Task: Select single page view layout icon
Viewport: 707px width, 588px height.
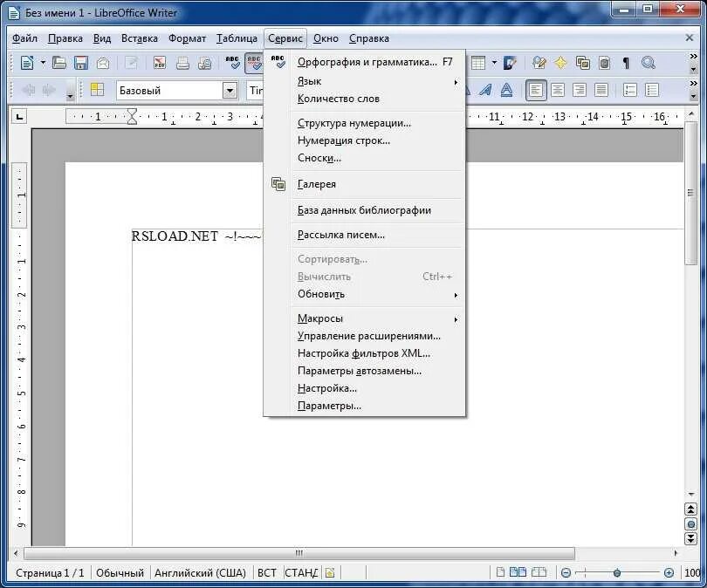Action: point(500,572)
